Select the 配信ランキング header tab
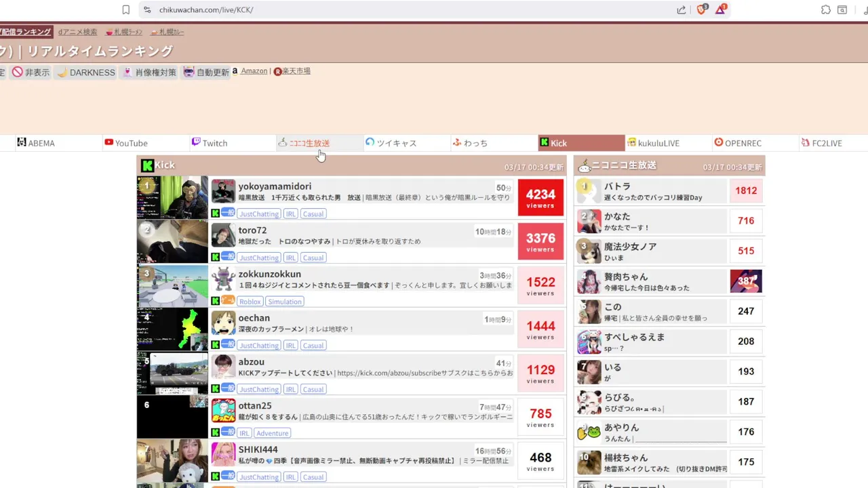Screen dimensions: 868x488 pos(26,32)
